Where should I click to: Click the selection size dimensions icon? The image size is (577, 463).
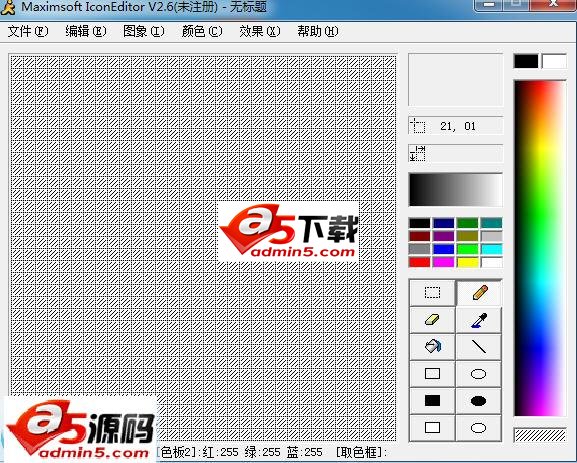pos(418,153)
